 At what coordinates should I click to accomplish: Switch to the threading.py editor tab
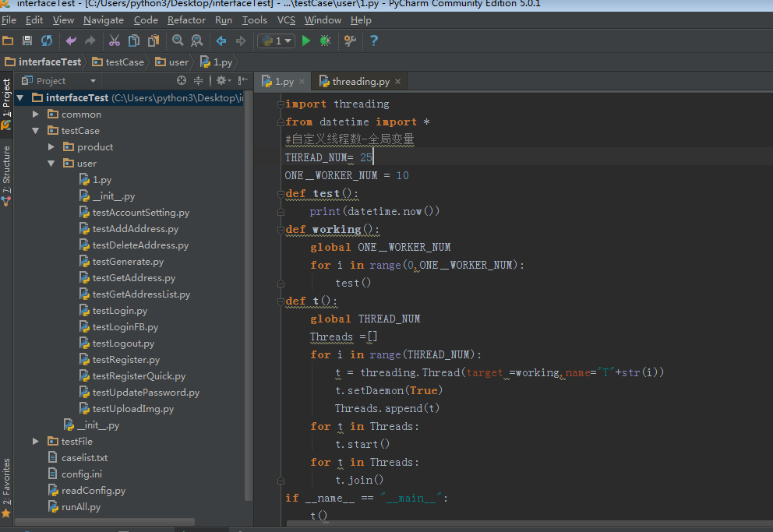(x=360, y=81)
